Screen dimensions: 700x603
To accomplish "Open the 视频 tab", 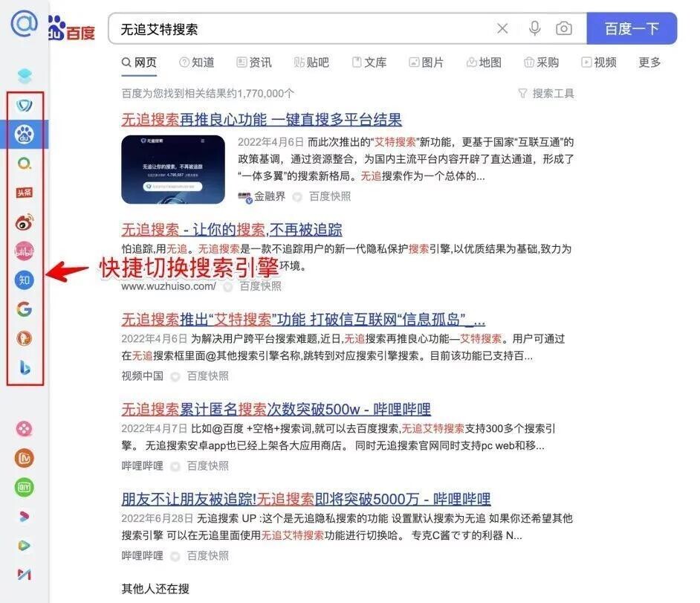I will click(x=599, y=62).
